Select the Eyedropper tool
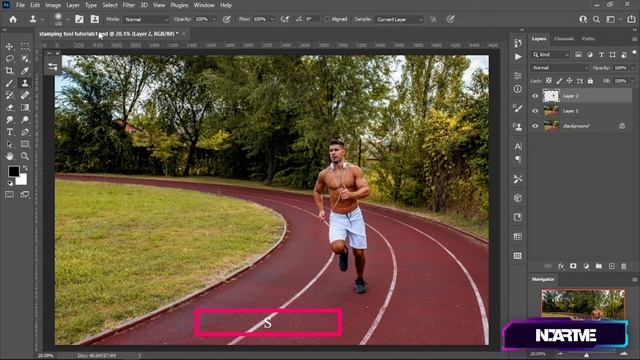Image resolution: width=640 pixels, height=360 pixels. (x=25, y=71)
